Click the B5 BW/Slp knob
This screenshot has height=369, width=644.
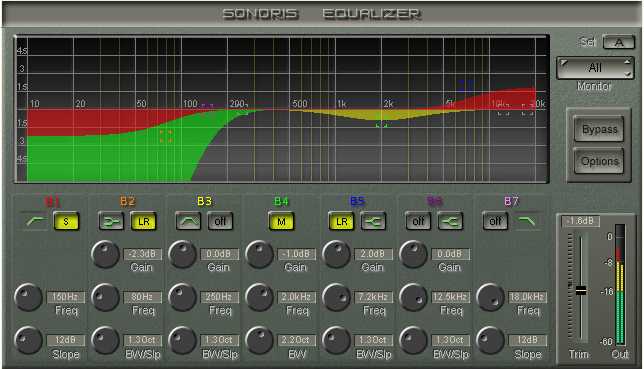tap(336, 340)
